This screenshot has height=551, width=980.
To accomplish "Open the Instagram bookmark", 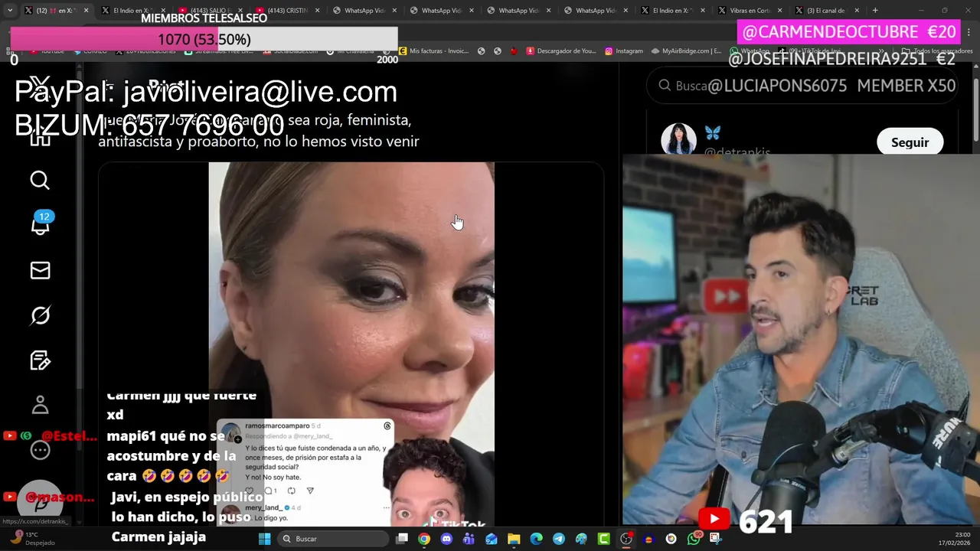I will [x=623, y=51].
